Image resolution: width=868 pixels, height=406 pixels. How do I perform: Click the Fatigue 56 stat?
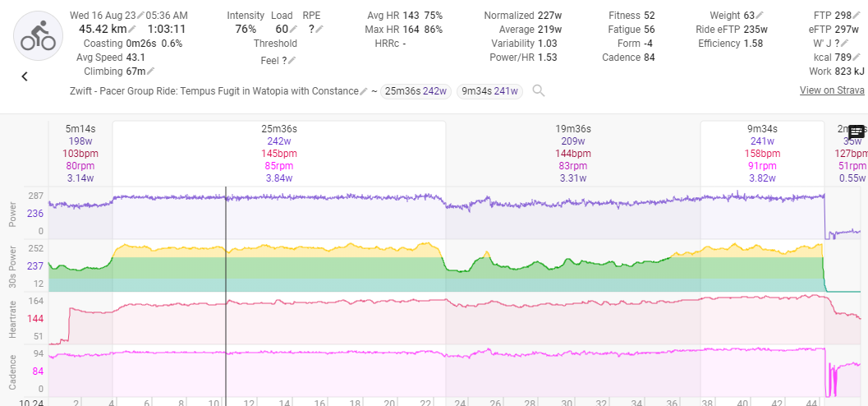pyautogui.click(x=631, y=30)
